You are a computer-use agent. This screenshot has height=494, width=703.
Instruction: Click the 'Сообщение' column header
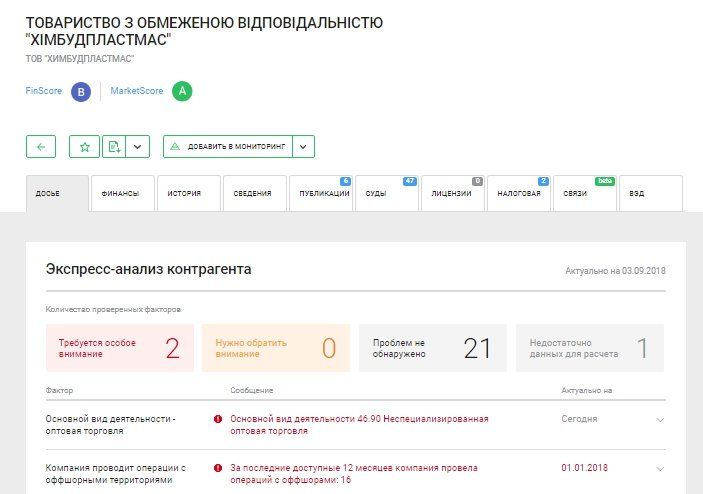click(252, 390)
